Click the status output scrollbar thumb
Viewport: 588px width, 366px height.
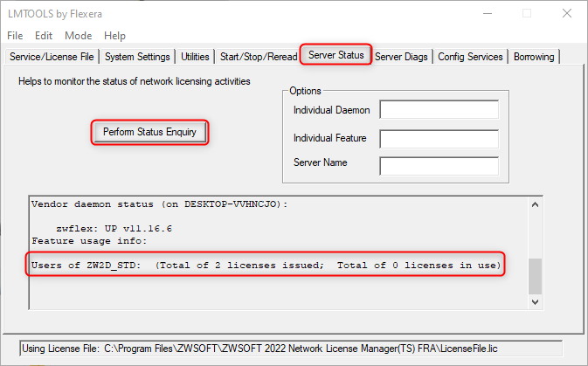[535, 276]
